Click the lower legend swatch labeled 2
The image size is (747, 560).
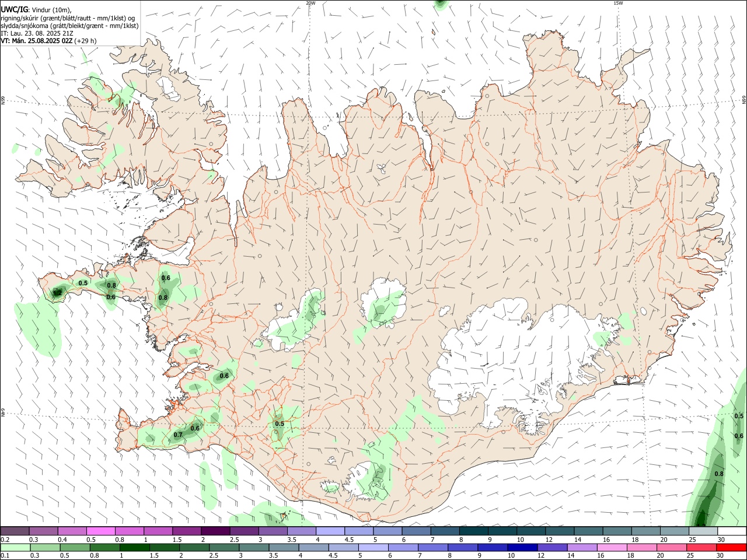coord(194,547)
